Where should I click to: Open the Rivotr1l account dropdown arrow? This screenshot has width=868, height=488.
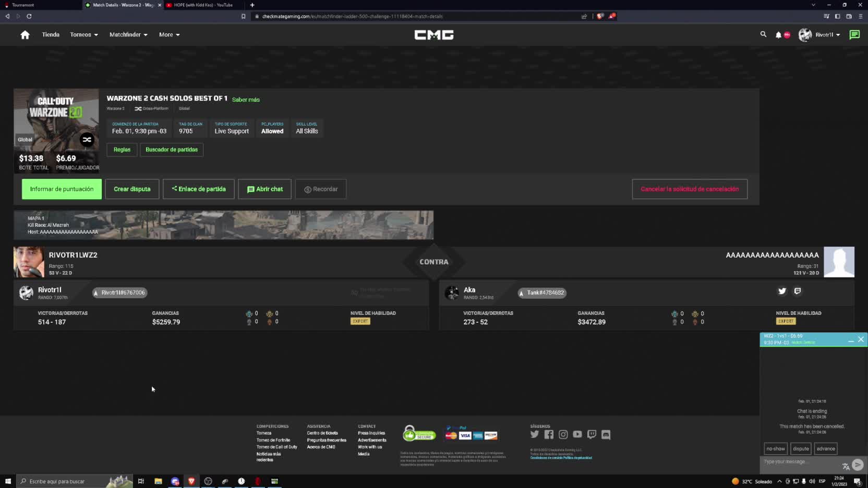point(838,35)
